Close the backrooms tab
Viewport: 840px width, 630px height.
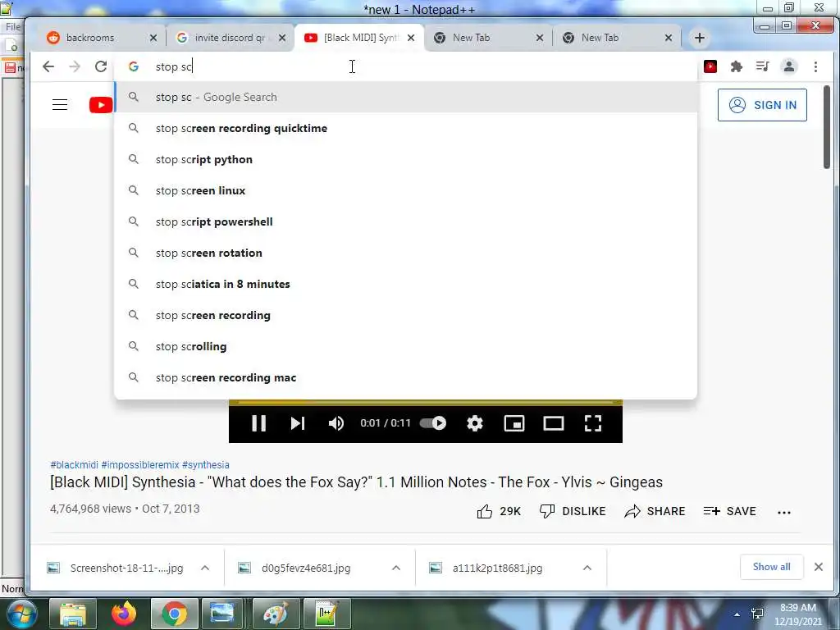coord(153,38)
